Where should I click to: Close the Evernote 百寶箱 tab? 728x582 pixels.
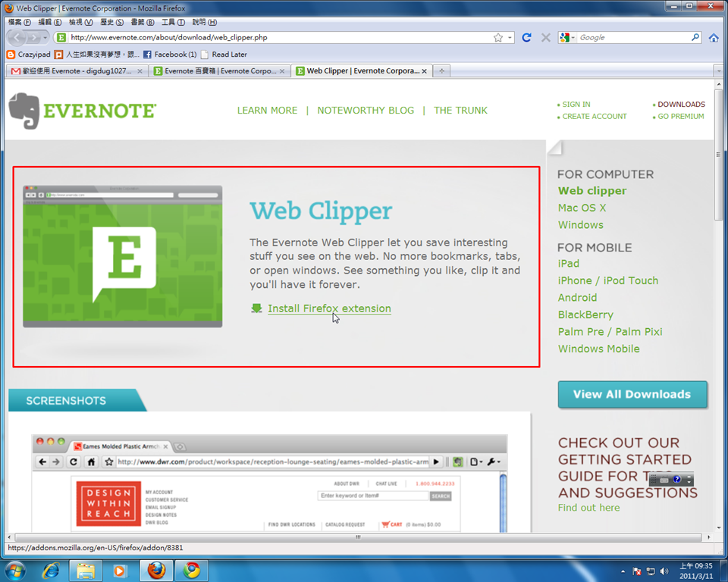pos(282,71)
